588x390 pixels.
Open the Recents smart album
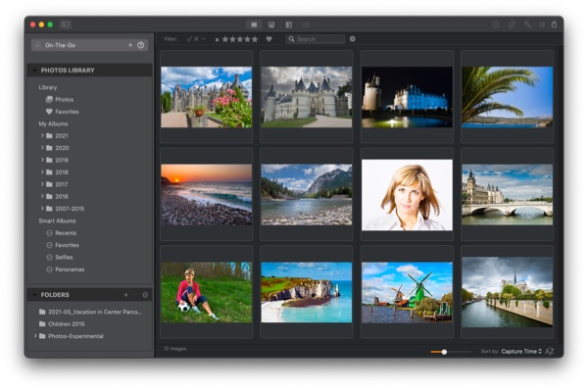click(x=61, y=233)
